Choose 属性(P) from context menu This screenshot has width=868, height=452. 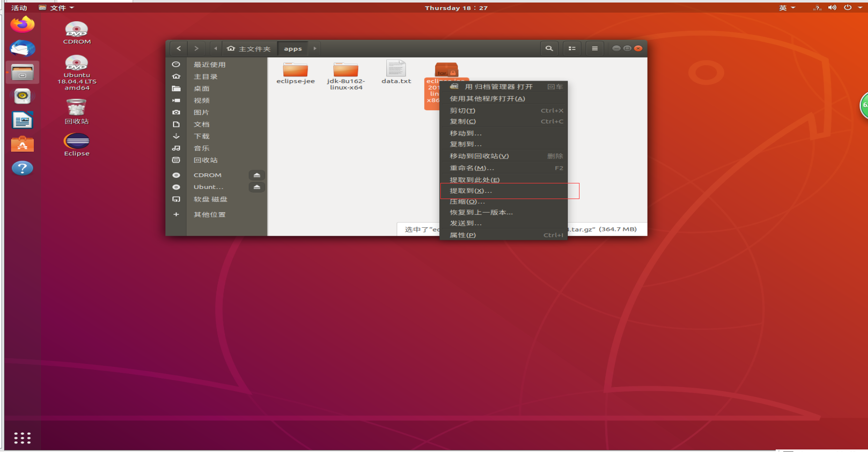coord(504,235)
